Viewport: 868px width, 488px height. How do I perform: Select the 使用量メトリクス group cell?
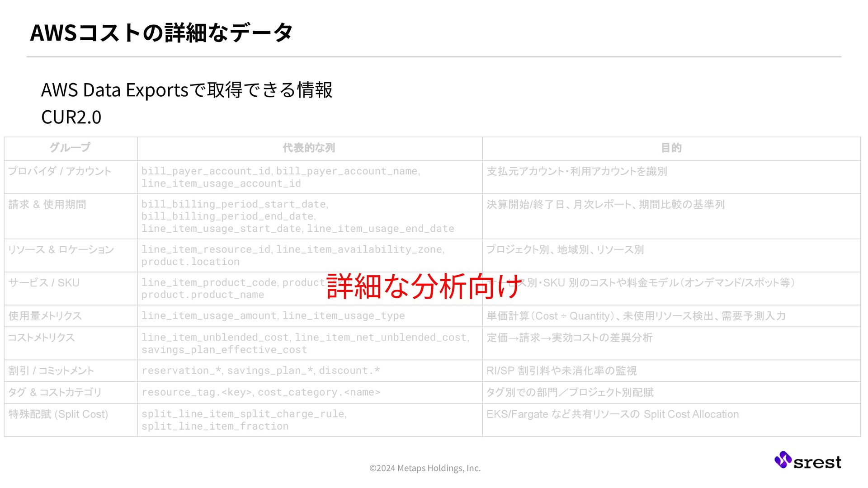[45, 316]
